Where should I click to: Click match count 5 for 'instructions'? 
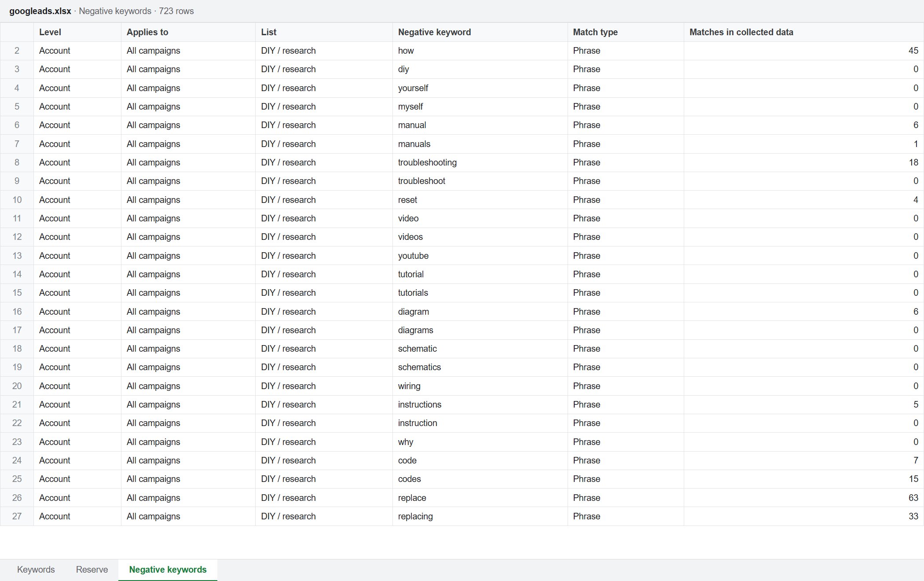point(804,404)
